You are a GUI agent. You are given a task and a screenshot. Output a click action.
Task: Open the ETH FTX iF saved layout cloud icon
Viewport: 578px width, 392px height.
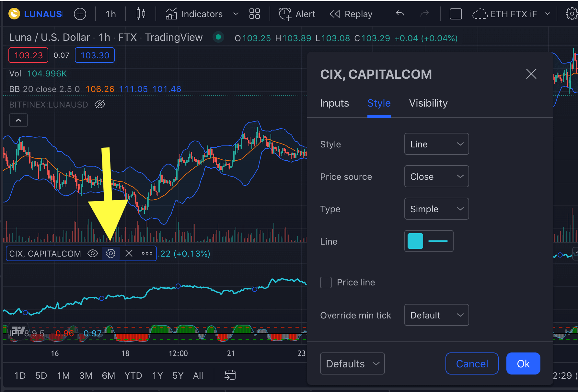480,14
